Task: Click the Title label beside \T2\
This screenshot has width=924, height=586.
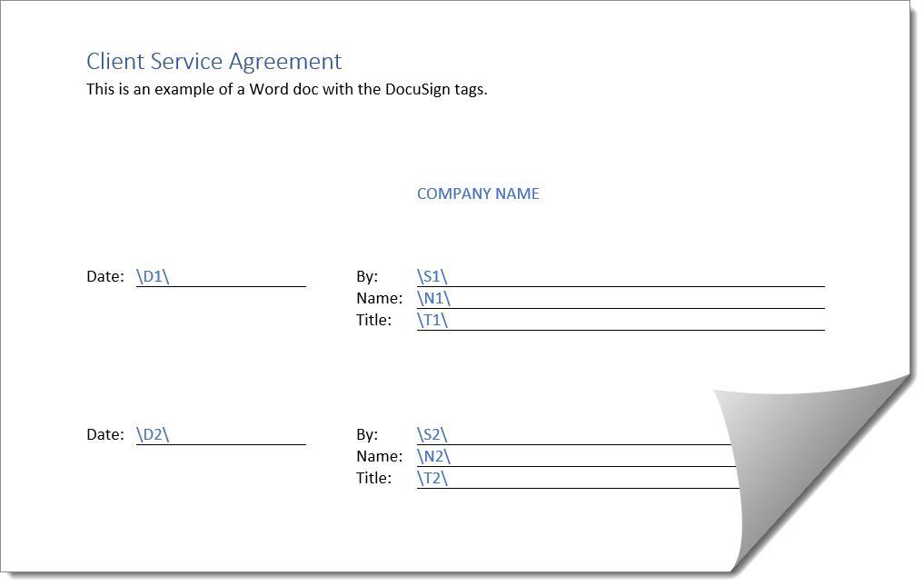Action: tap(373, 478)
